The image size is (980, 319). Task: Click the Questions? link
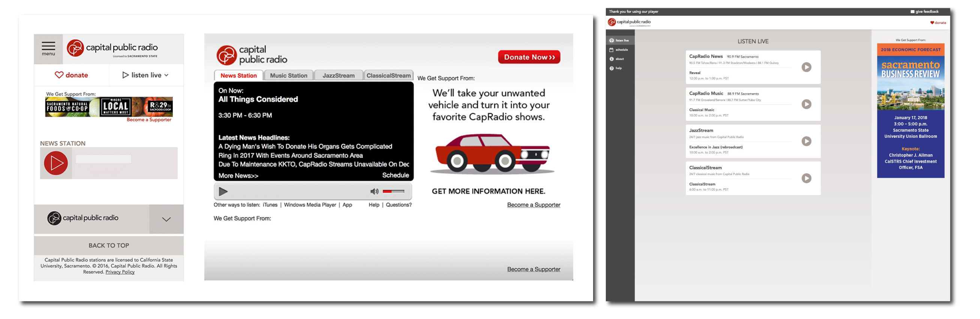[x=399, y=205]
